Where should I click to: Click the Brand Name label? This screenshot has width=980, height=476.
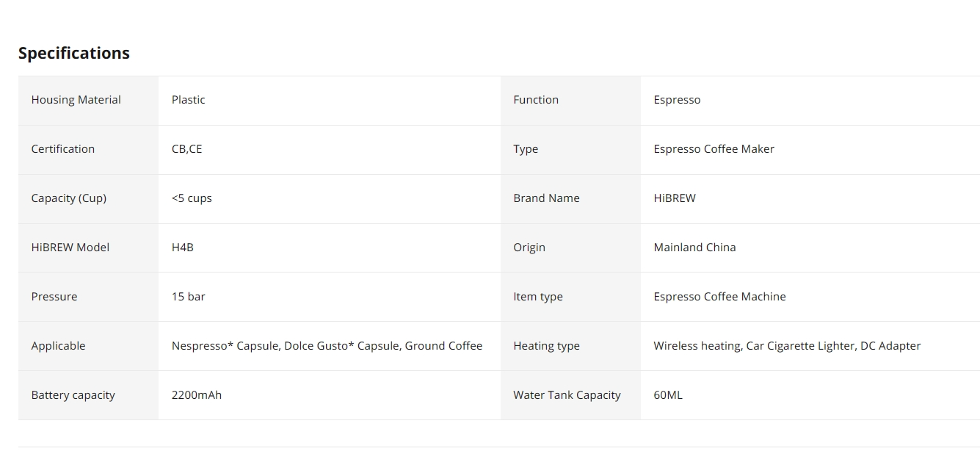coord(546,198)
